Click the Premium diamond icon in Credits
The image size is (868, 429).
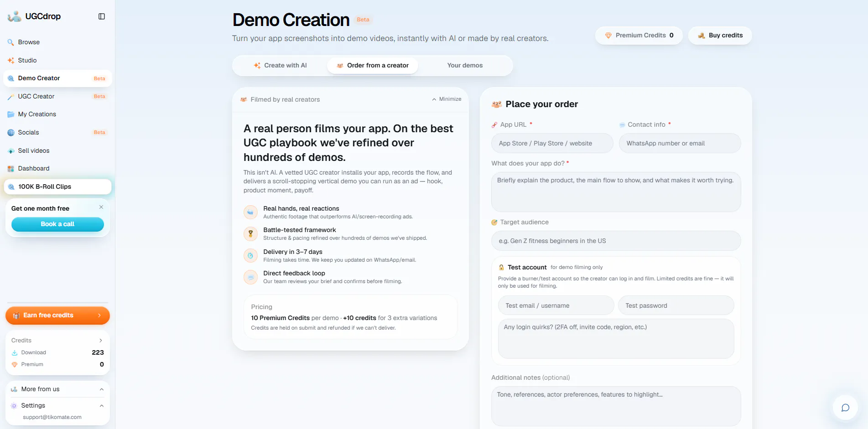(x=15, y=365)
